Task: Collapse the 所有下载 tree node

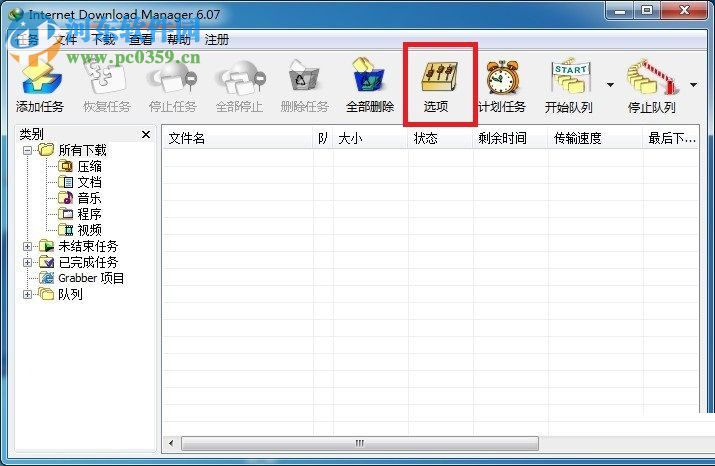Action: [x=28, y=150]
